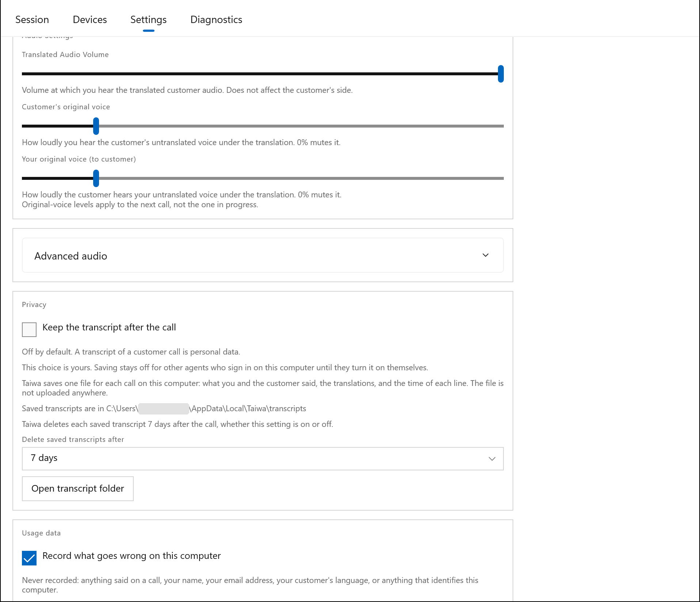This screenshot has height=602, width=700.
Task: Expand the Advanced audio section
Action: pyautogui.click(x=263, y=255)
